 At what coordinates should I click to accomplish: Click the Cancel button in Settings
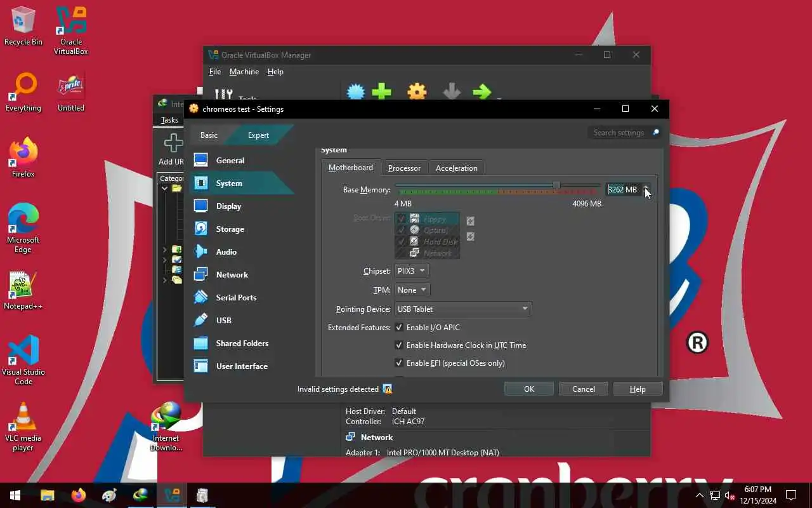(584, 389)
